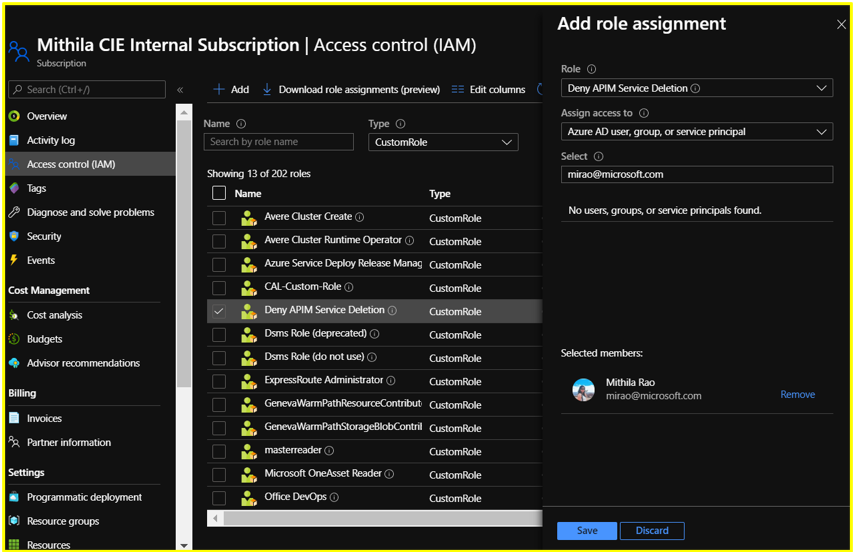The image size is (855, 555).
Task: Click the Events lightning icon
Action: point(14,260)
